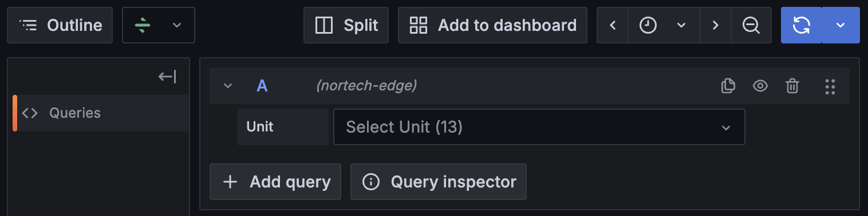The height and width of the screenshot is (216, 868).
Task: Grab the query row drag handle
Action: (x=830, y=86)
